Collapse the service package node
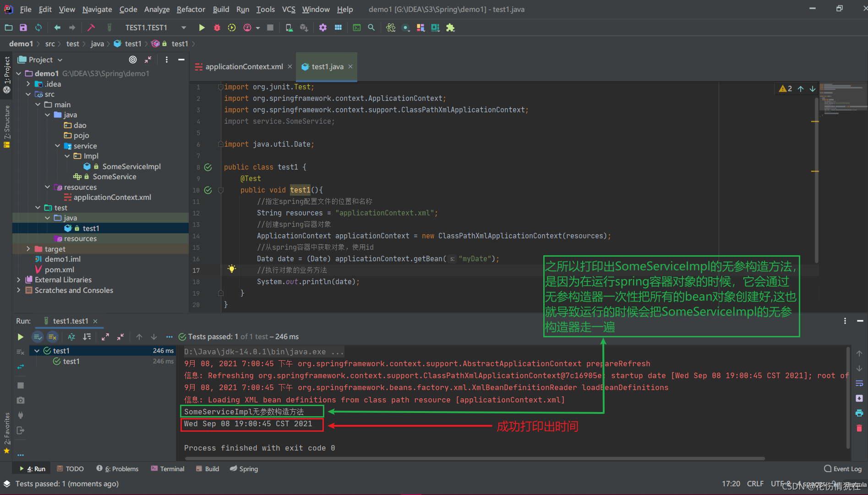Screen dimensions: 868x495 tap(58, 146)
